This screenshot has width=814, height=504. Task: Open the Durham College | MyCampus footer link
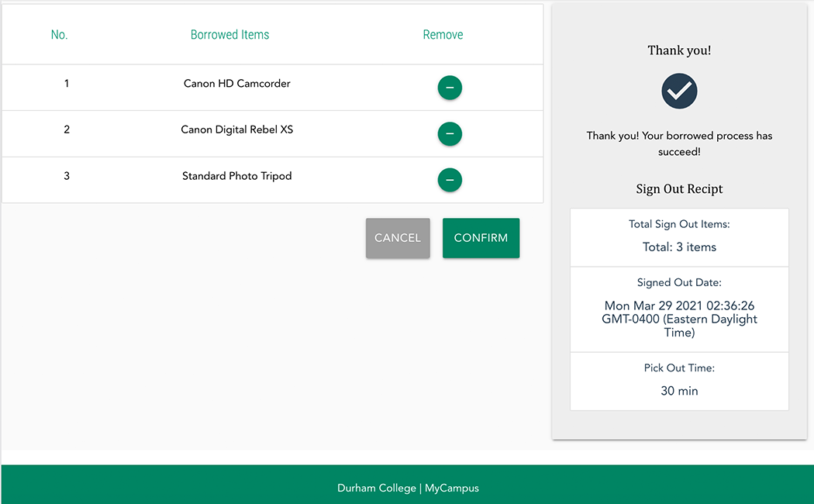408,488
